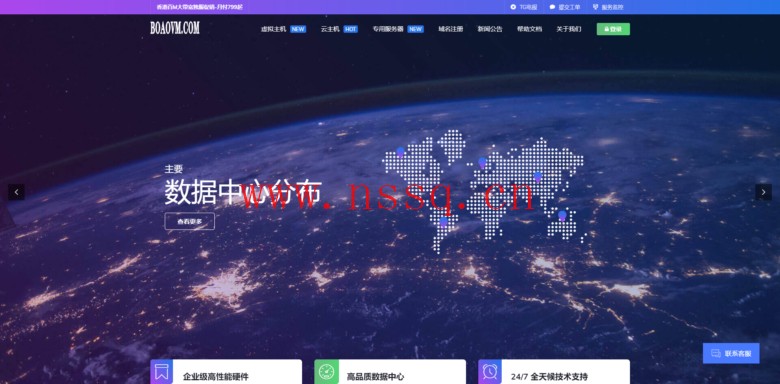
Task: Click the Hong Kong promotion announcement link
Action: pos(199,7)
